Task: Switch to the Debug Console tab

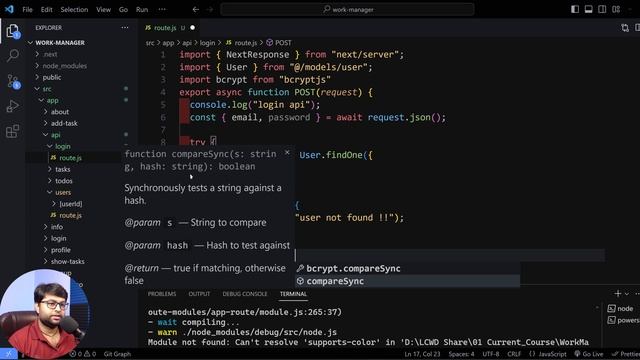Action: point(245,294)
